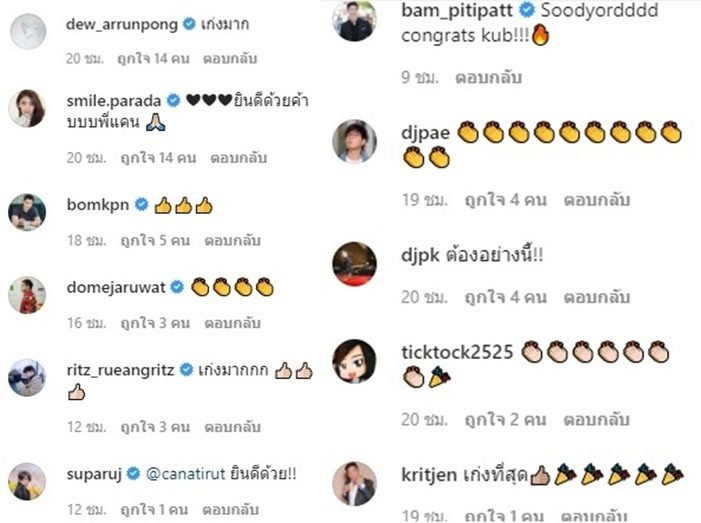View the 14 likes on dew_arrunpong's comment

pyautogui.click(x=153, y=59)
